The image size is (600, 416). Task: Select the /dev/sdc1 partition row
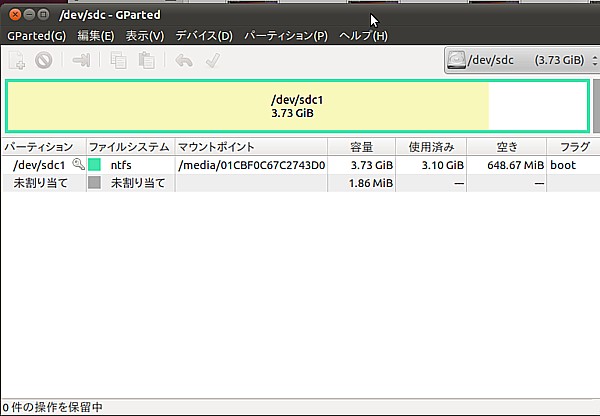tap(300, 165)
